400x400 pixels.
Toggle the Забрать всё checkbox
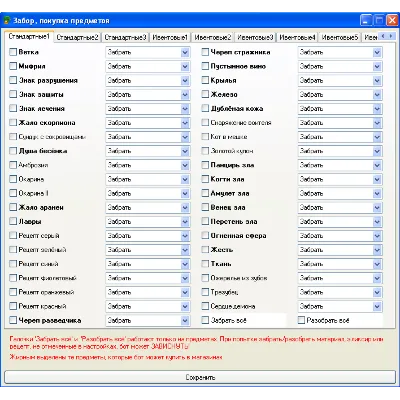coord(205,320)
